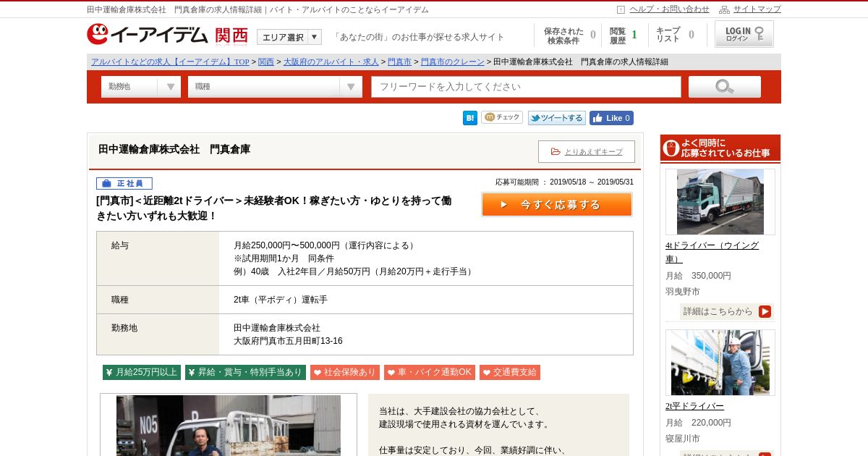Open 閲覧履歴 browsing history
The width and height of the screenshot is (868, 456).
[x=623, y=35]
